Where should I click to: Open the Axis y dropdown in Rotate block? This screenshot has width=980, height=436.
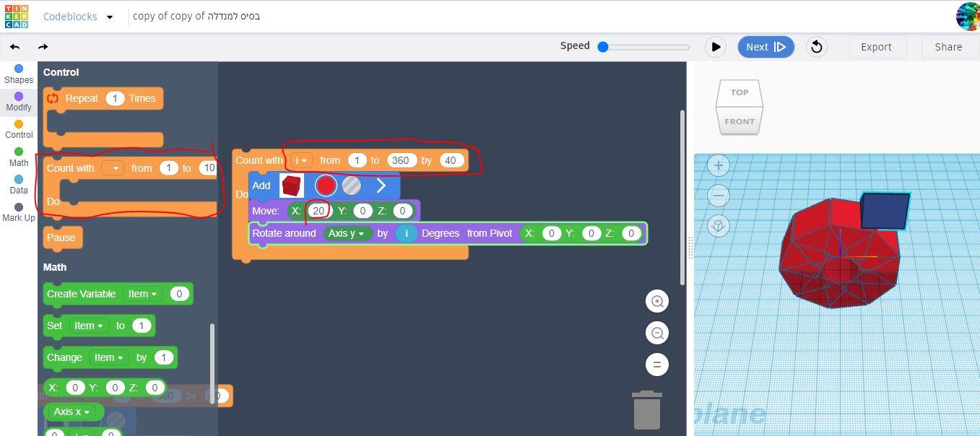tap(348, 233)
